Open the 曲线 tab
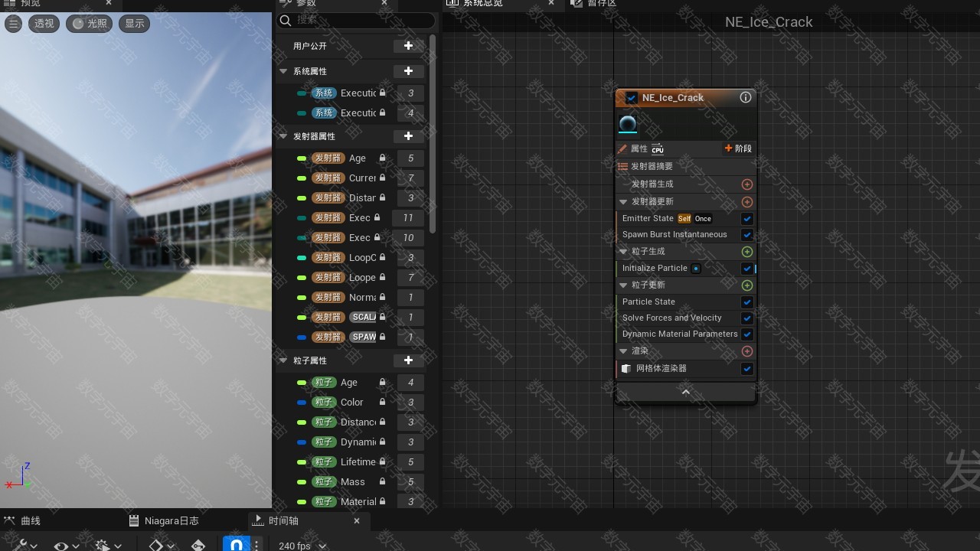The image size is (980, 551). click(x=30, y=521)
